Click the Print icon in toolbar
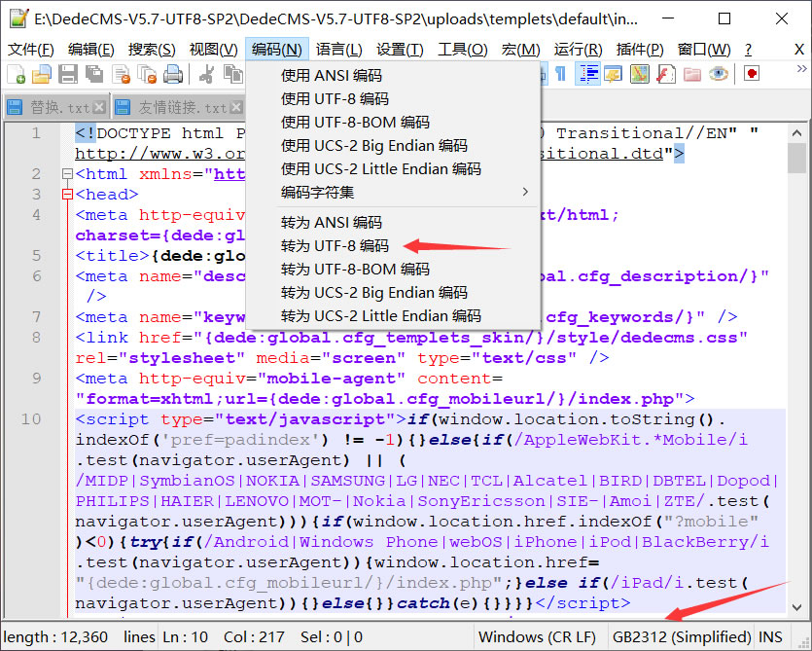This screenshot has height=651, width=812. (173, 74)
